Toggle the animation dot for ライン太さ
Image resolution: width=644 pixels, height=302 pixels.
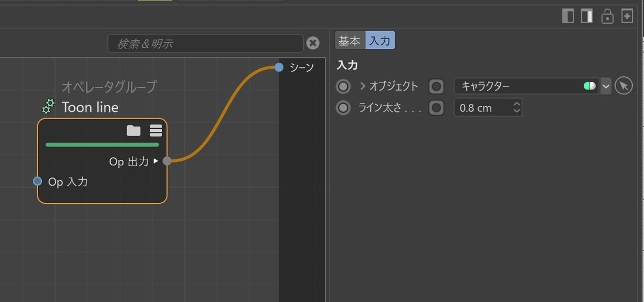[x=343, y=108]
